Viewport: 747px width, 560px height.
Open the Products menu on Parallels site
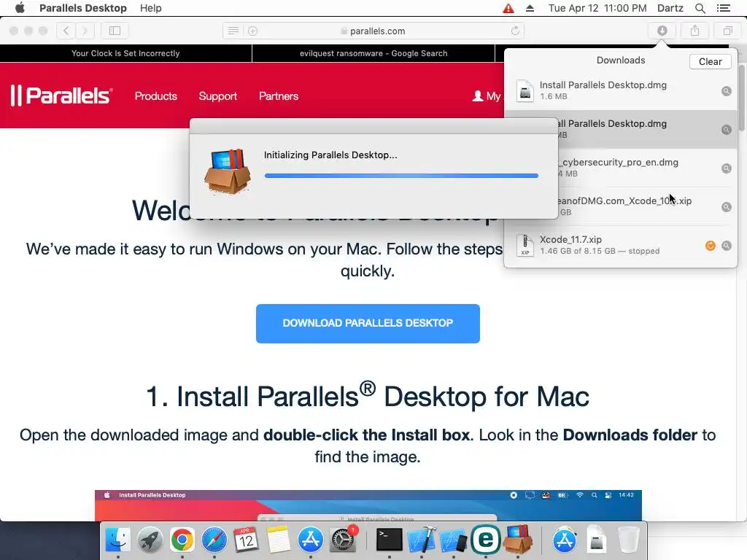pos(156,96)
